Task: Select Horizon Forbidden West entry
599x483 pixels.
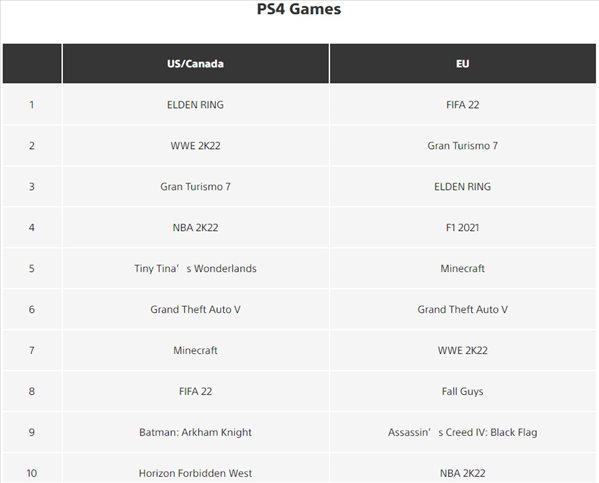Action: pos(195,473)
